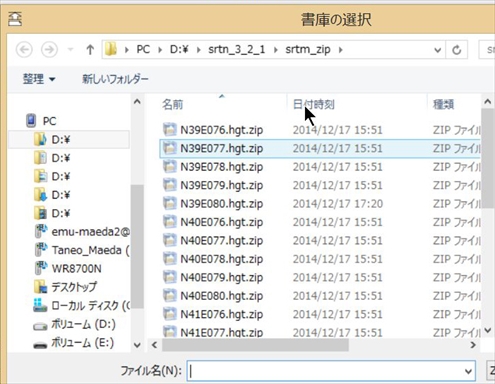Create folder with 新しいフォルダー
495x384 pixels.
115,79
